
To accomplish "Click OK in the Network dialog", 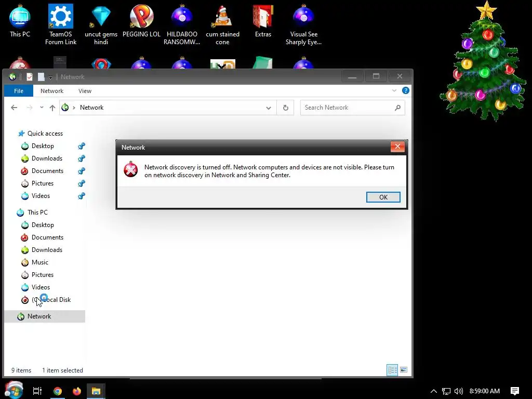I will 383,197.
